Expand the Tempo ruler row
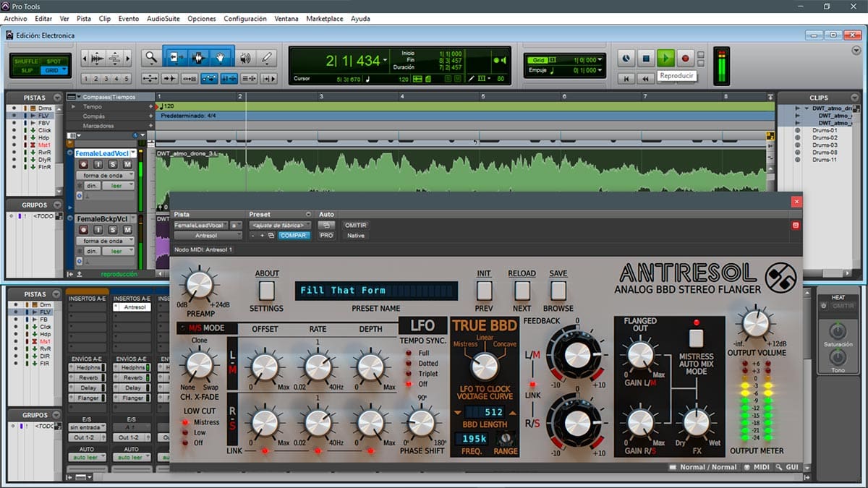868x488 pixels. [x=72, y=106]
